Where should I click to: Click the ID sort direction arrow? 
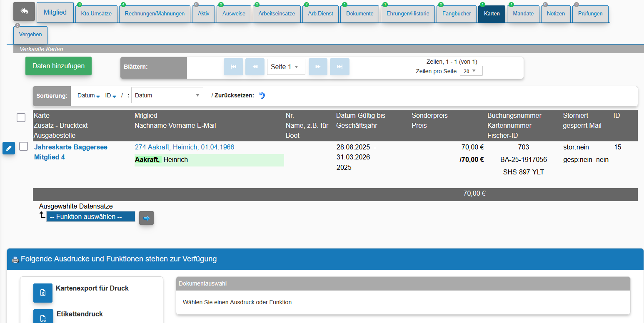[x=114, y=96]
